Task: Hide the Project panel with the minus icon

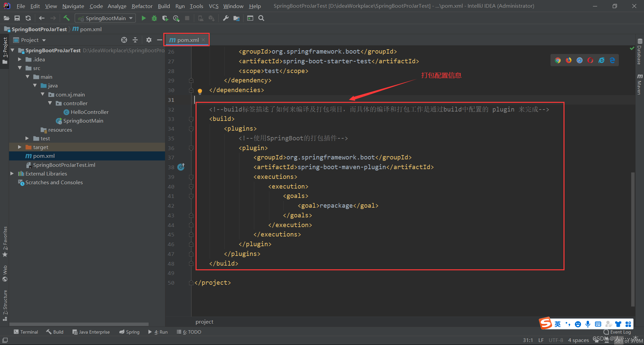Action: pos(160,40)
